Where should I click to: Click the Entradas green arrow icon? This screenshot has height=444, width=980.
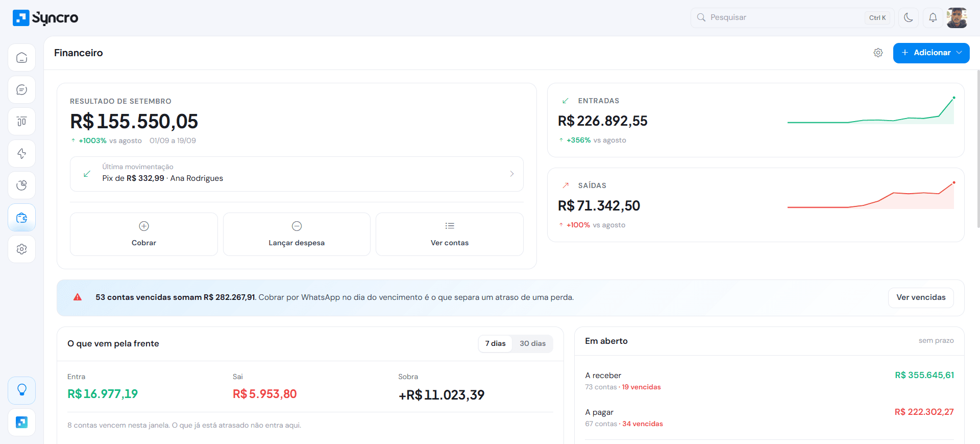[565, 101]
